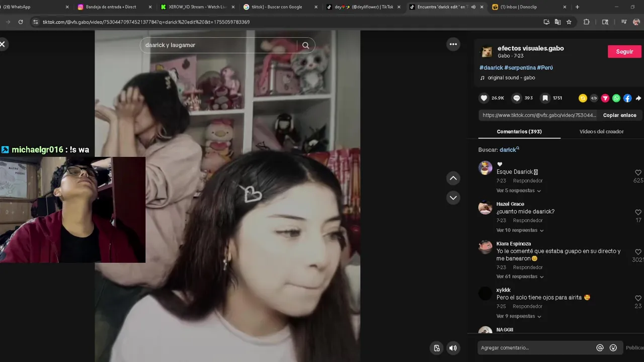Click the embed code icon
The image size is (644, 362).
[594, 98]
